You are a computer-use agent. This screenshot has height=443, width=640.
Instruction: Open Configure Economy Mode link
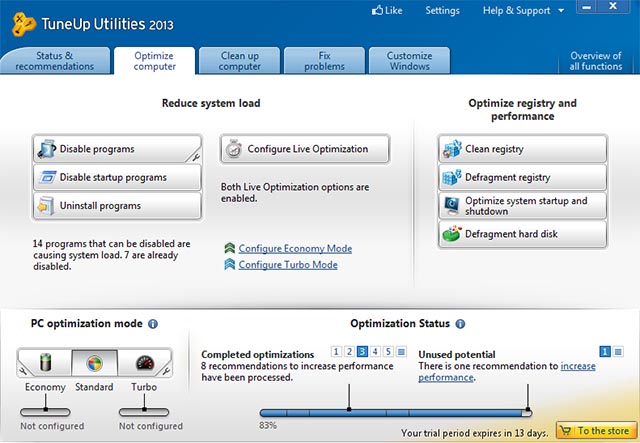(x=295, y=249)
